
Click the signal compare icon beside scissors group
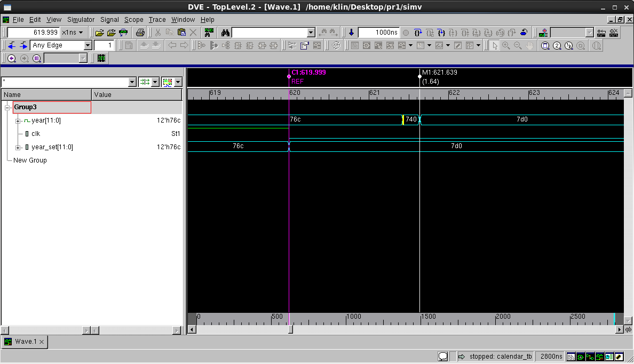(209, 33)
